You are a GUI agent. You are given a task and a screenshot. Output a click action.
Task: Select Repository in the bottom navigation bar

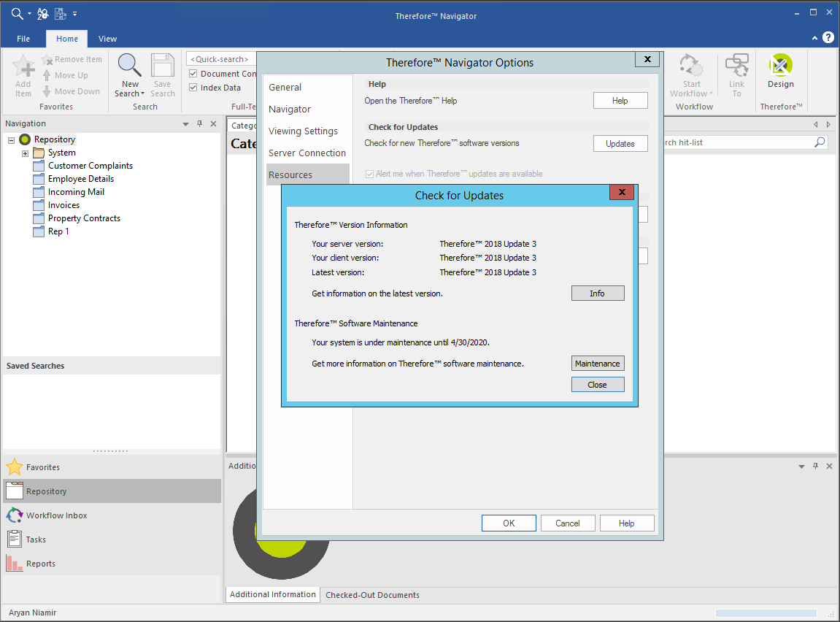pyautogui.click(x=112, y=491)
